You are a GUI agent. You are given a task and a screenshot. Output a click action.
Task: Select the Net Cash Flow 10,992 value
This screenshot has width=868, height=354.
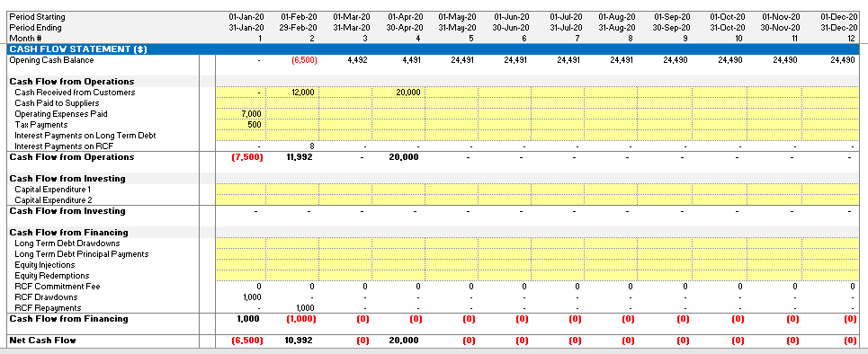299,341
